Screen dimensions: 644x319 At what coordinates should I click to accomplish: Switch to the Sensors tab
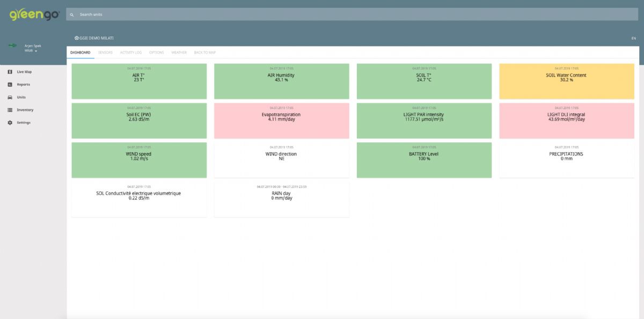pos(105,53)
